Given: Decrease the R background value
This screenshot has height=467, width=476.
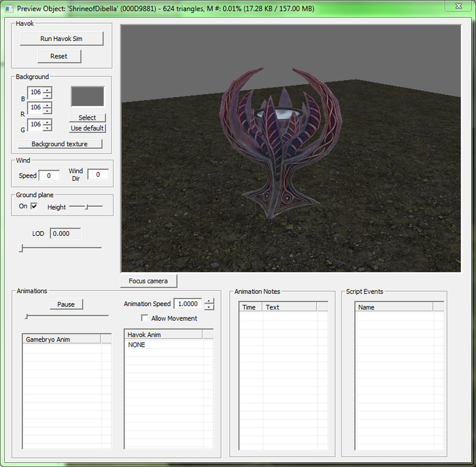Looking at the screenshot, I should pyautogui.click(x=47, y=111).
